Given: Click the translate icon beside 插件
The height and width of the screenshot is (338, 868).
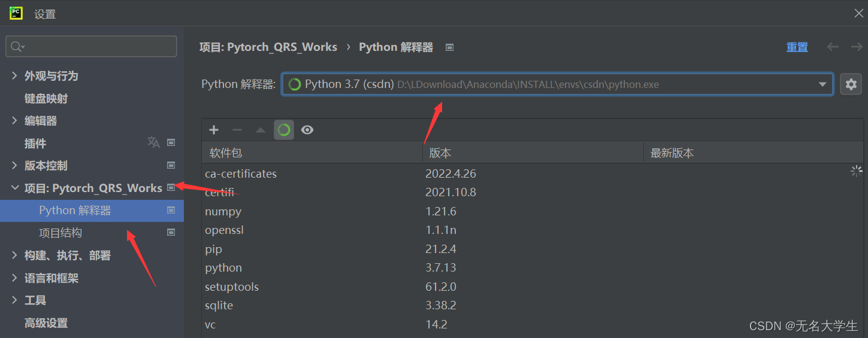Looking at the screenshot, I should click(x=153, y=142).
